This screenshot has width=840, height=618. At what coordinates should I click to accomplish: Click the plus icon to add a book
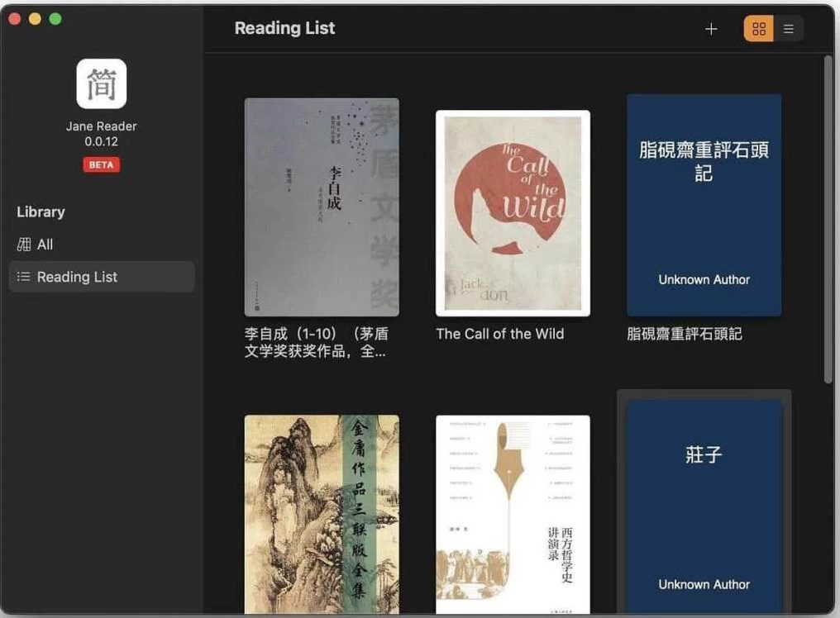(x=711, y=29)
